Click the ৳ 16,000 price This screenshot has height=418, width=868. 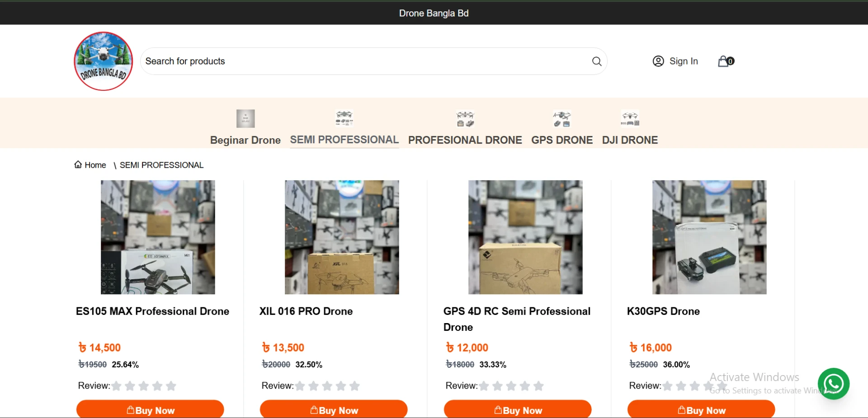tap(651, 348)
